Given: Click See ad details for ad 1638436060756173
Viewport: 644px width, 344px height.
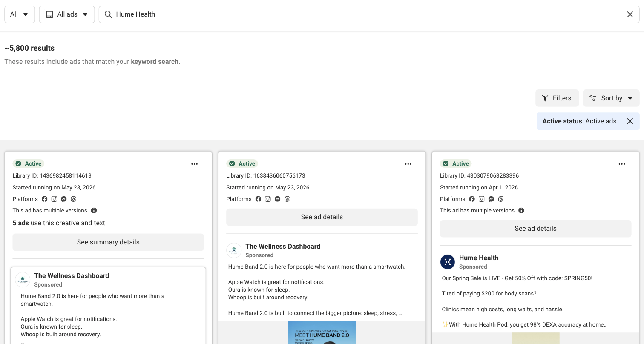Looking at the screenshot, I should pos(322,217).
